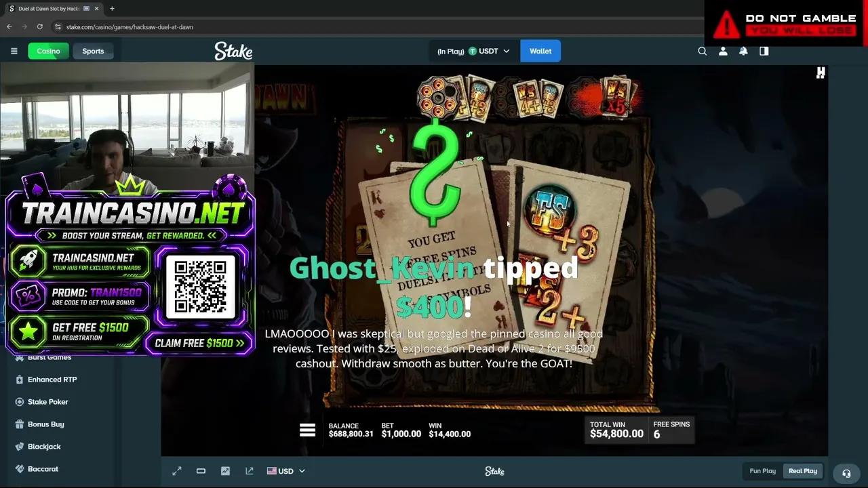Click CLAIM FREE $1500 banner button
The width and height of the screenshot is (868, 488).
[199, 343]
